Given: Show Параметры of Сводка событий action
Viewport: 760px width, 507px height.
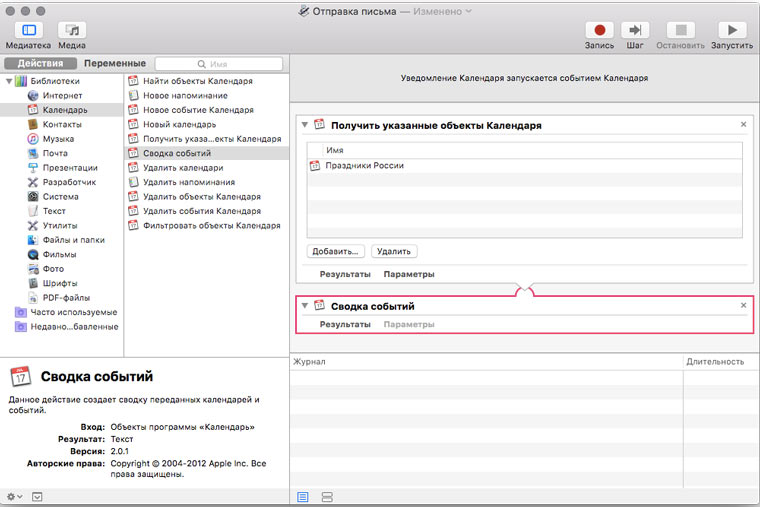Looking at the screenshot, I should click(x=409, y=324).
